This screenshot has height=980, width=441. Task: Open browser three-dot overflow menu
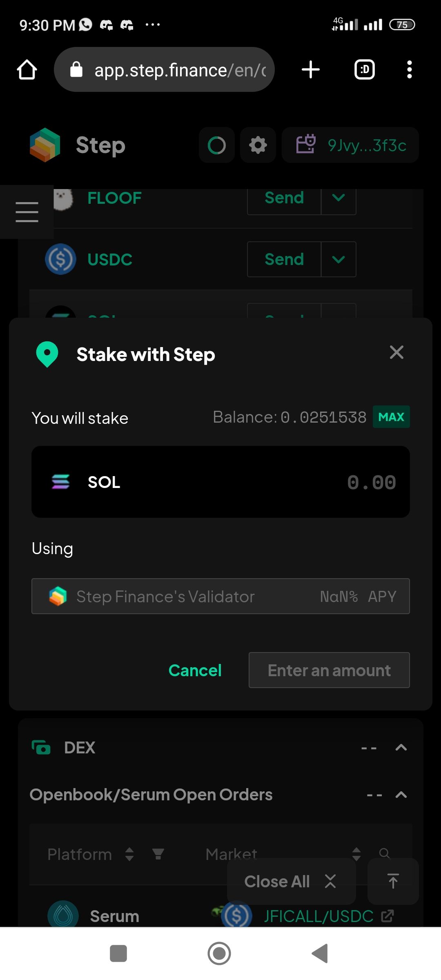coord(410,69)
